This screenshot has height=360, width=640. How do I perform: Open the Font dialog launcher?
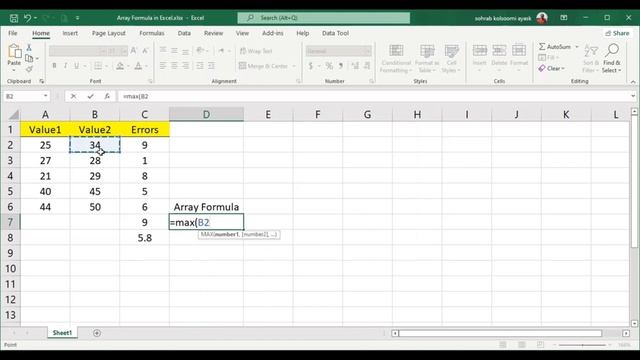point(150,81)
